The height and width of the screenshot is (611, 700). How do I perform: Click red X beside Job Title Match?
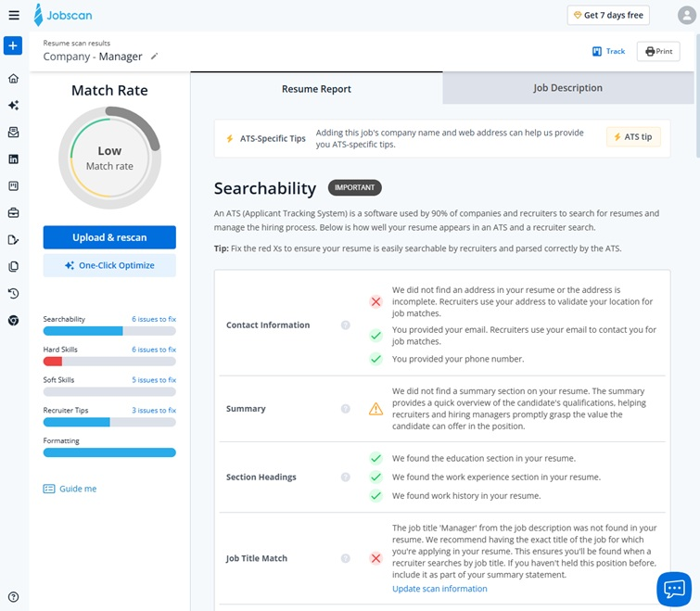coord(375,558)
